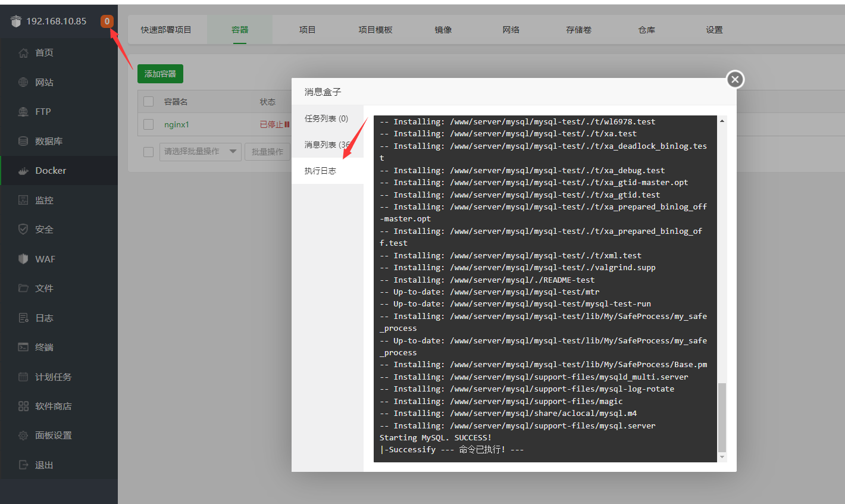This screenshot has width=845, height=504.
Task: Click the '|-Successify --- 命令已执行! ---' log line
Action: coord(452,450)
